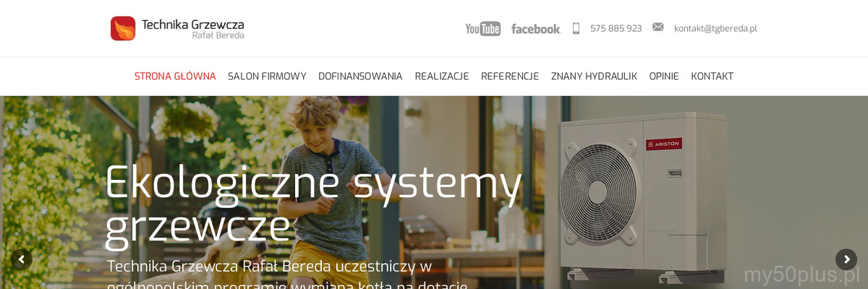The height and width of the screenshot is (289, 868).
Task: Click the envelope email icon
Action: (658, 27)
